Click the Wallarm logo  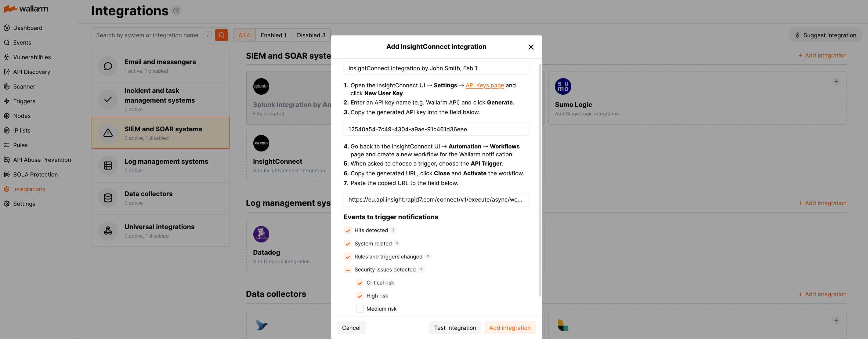pyautogui.click(x=25, y=9)
